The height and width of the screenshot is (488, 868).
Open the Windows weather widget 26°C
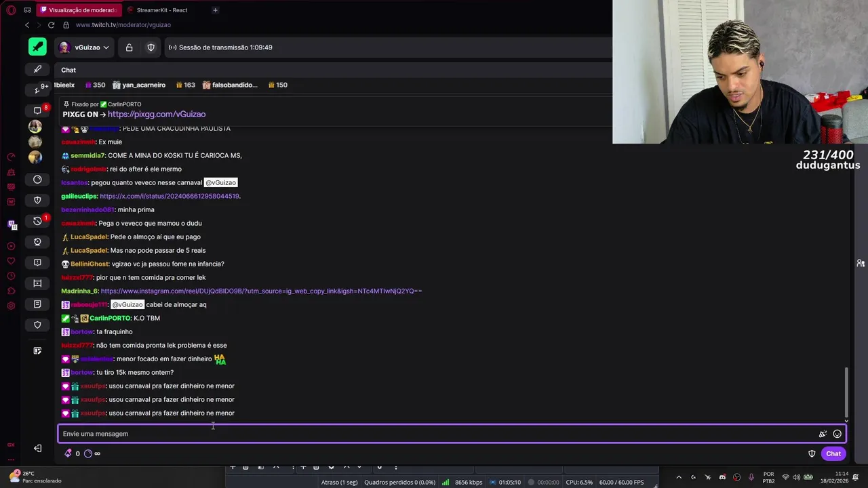34,476
